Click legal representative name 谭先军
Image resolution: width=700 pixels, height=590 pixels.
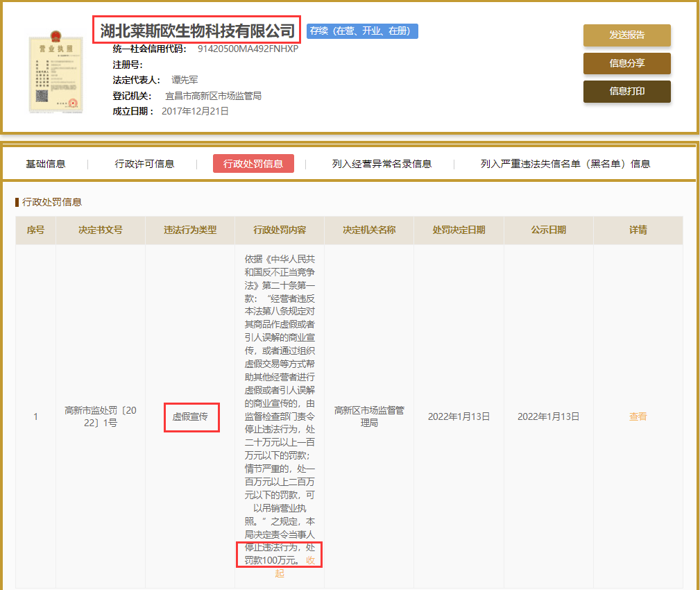click(x=185, y=80)
